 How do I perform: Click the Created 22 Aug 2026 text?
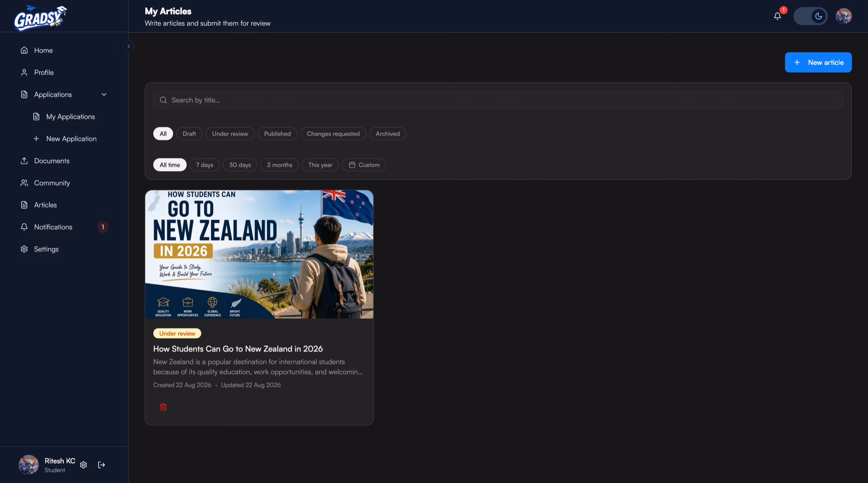(x=182, y=385)
